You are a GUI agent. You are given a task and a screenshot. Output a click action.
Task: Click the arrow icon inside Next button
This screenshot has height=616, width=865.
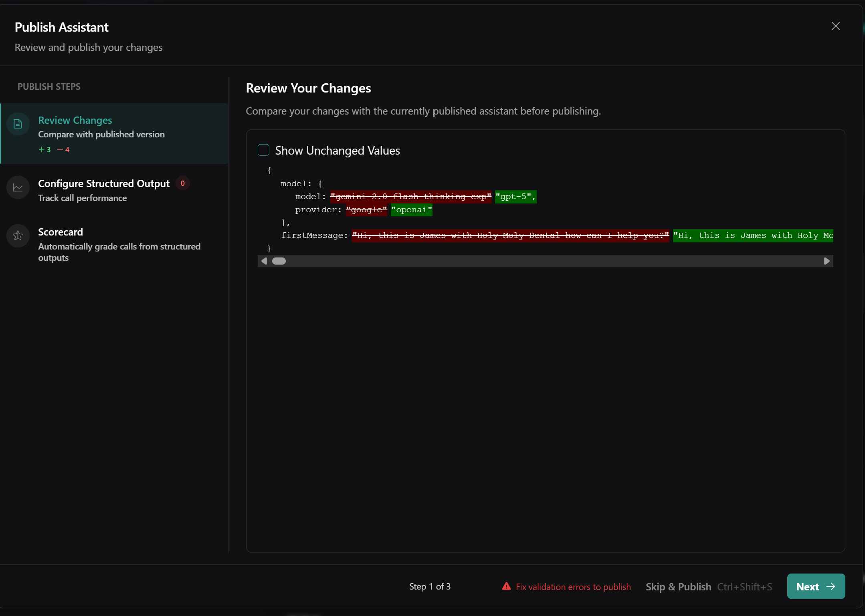coord(831,586)
